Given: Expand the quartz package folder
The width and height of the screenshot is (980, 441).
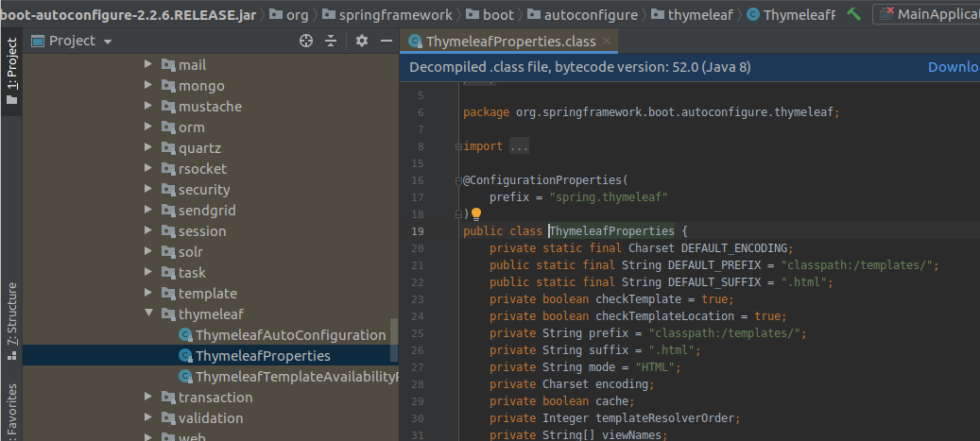Looking at the screenshot, I should 148,147.
